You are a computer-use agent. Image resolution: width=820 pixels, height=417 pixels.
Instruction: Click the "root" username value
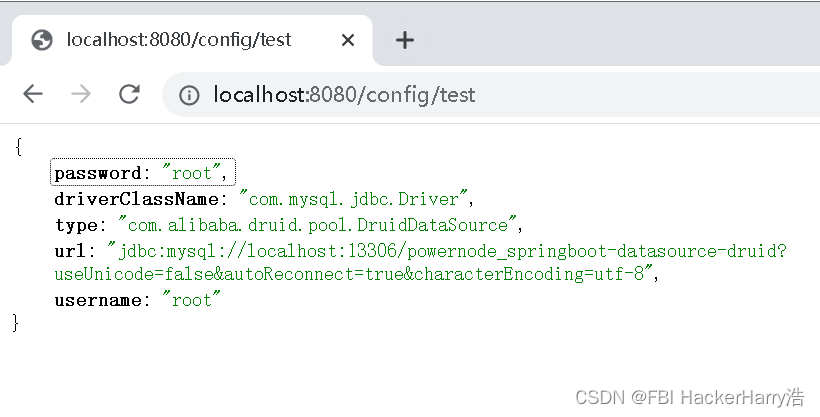pos(192,299)
